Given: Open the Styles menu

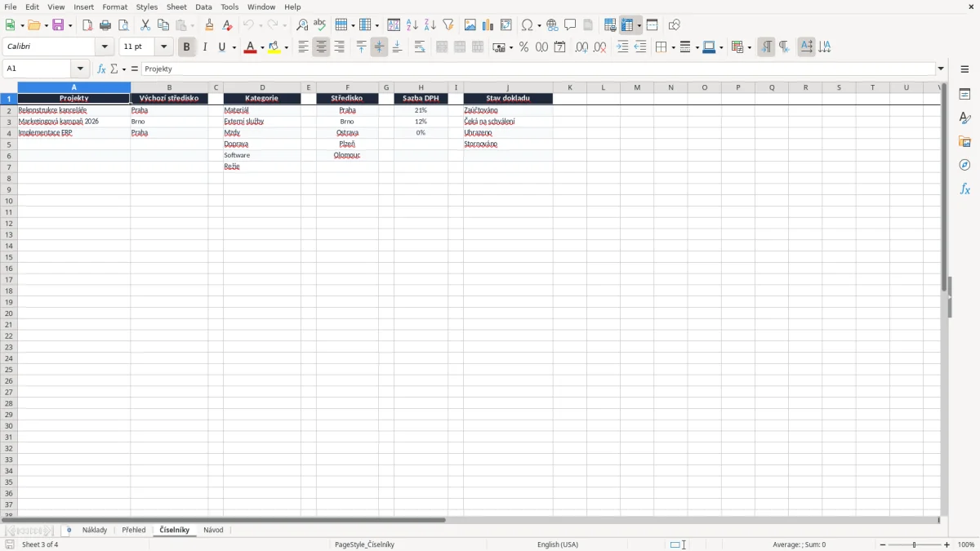Looking at the screenshot, I should pyautogui.click(x=147, y=7).
